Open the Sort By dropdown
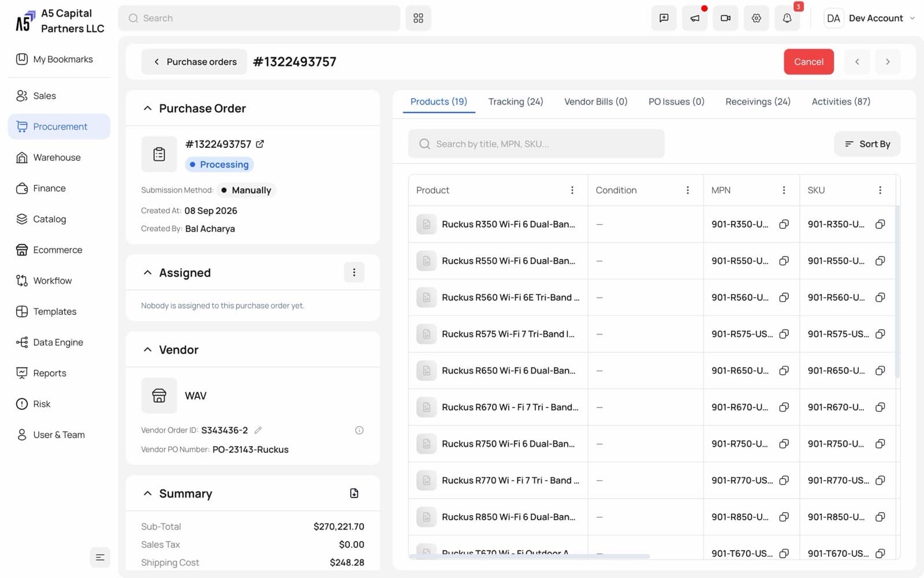924x578 pixels. pos(867,144)
